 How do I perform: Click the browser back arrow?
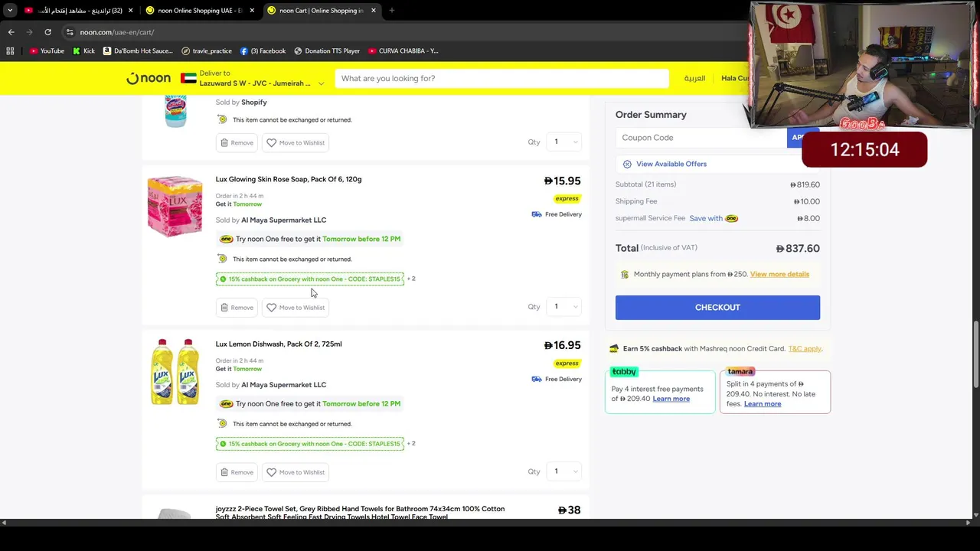click(x=11, y=32)
